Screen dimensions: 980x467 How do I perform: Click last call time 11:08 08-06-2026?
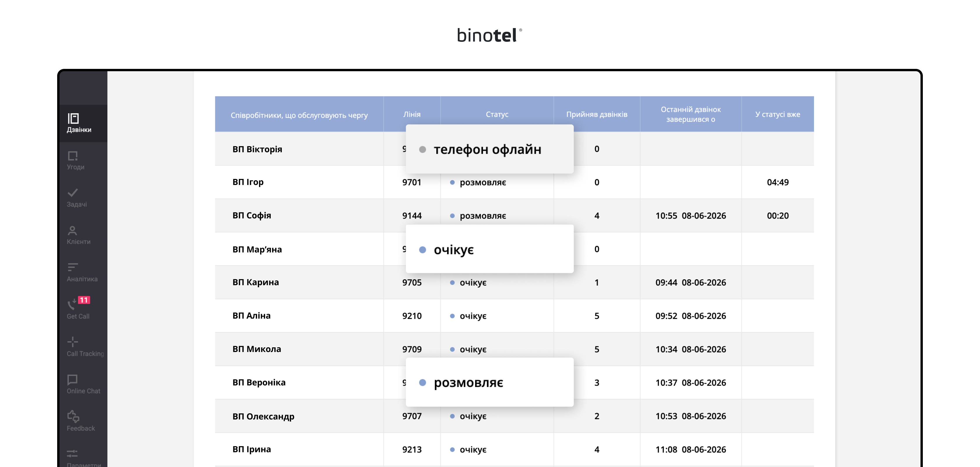click(x=690, y=449)
